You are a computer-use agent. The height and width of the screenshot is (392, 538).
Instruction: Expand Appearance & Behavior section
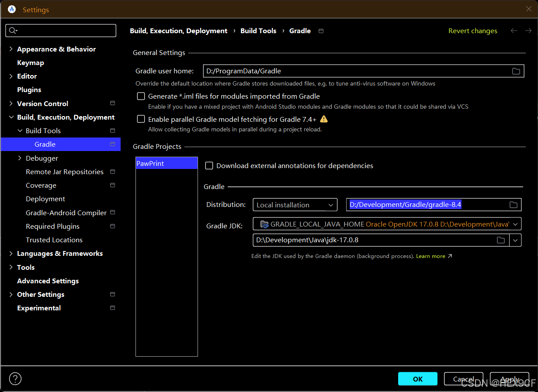(11, 49)
